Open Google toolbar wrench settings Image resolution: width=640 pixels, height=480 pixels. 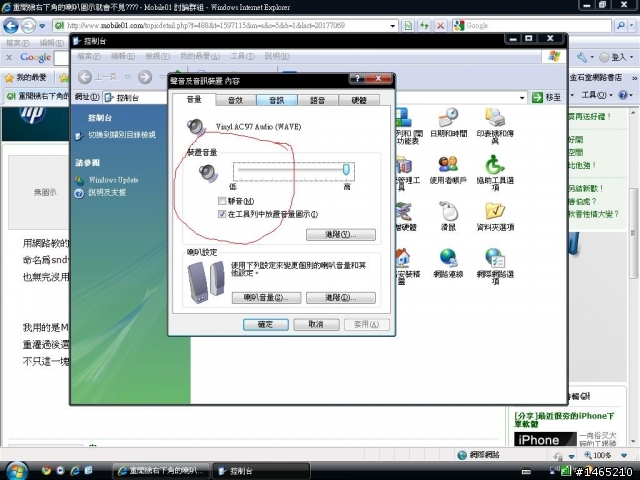tap(582, 58)
